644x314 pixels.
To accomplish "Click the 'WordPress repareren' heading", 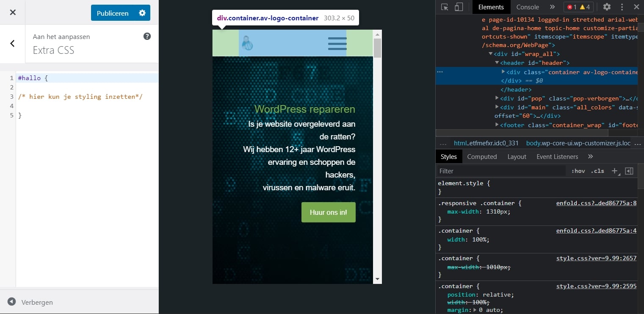I will [x=305, y=109].
